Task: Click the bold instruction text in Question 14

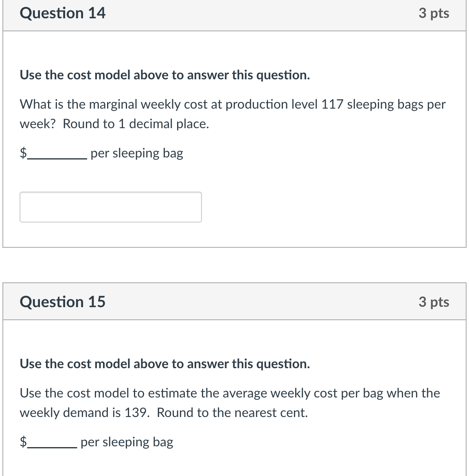Action: [x=164, y=75]
